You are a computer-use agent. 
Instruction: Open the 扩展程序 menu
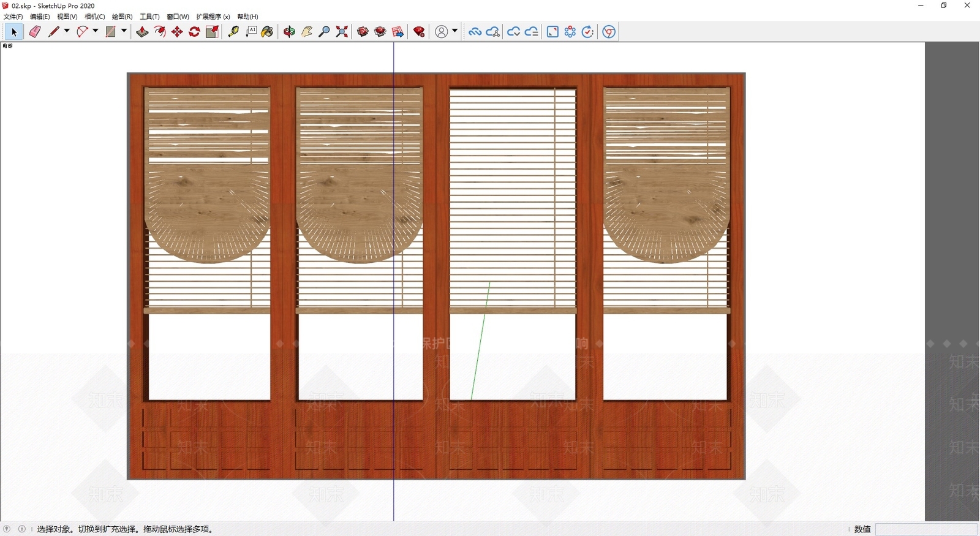click(x=213, y=17)
